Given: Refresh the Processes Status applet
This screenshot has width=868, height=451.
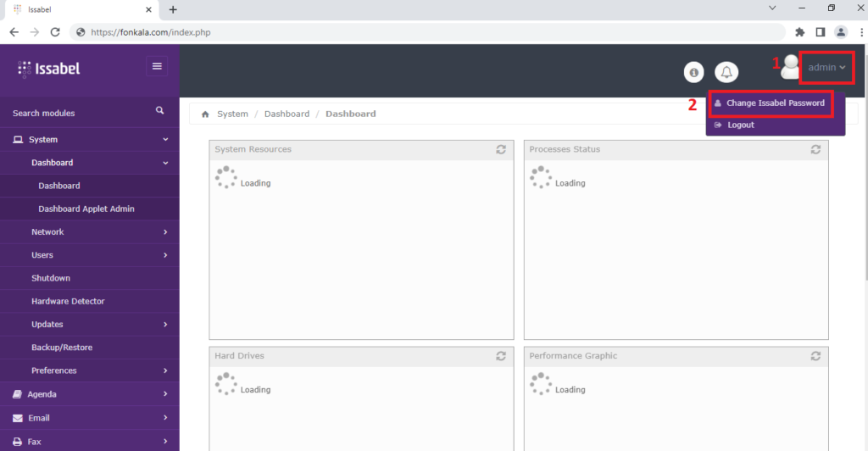Looking at the screenshot, I should click(815, 149).
